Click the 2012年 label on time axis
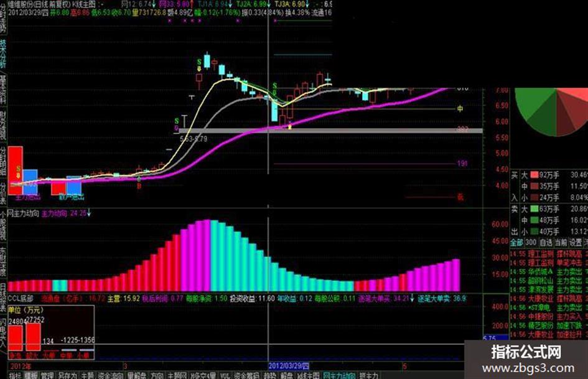 21,366
